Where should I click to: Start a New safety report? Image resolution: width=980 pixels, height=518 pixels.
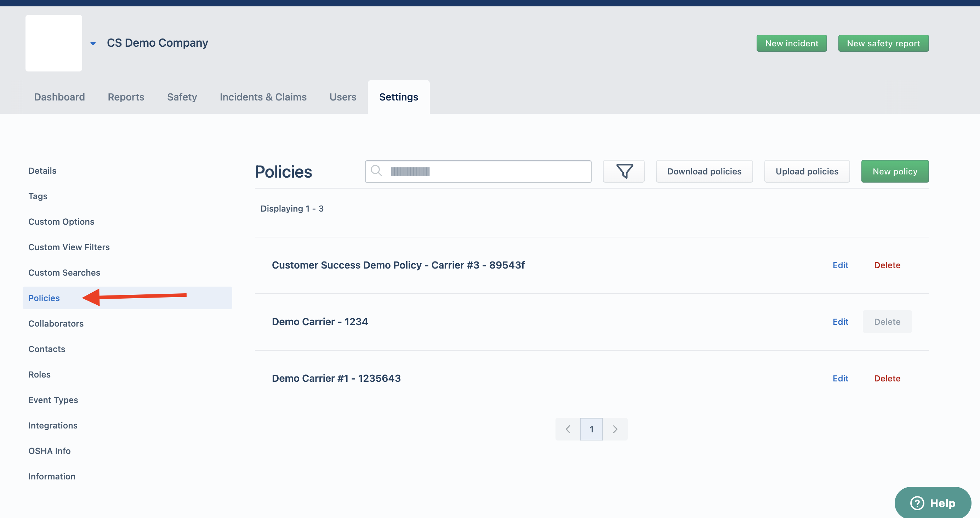pos(883,44)
